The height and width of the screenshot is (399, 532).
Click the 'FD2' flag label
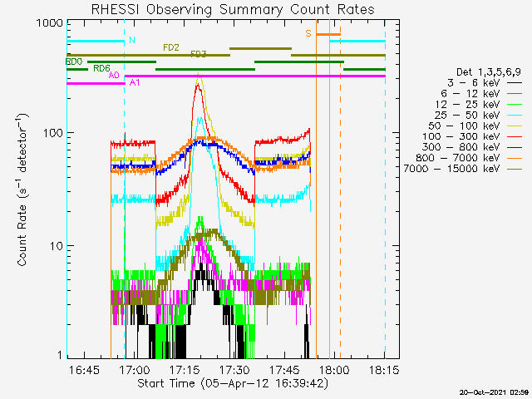[x=171, y=47]
